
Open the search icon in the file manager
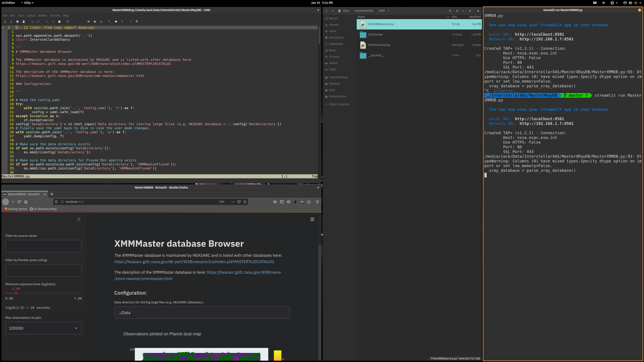[450, 11]
